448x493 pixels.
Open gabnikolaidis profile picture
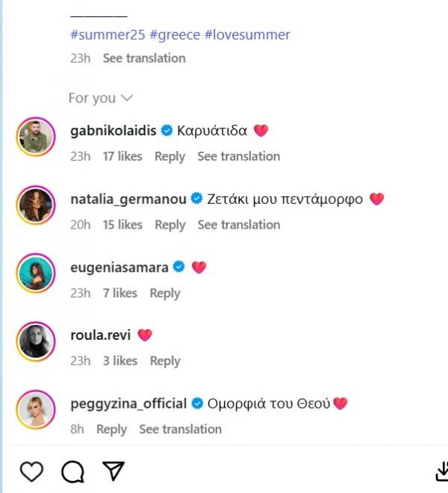click(x=36, y=137)
